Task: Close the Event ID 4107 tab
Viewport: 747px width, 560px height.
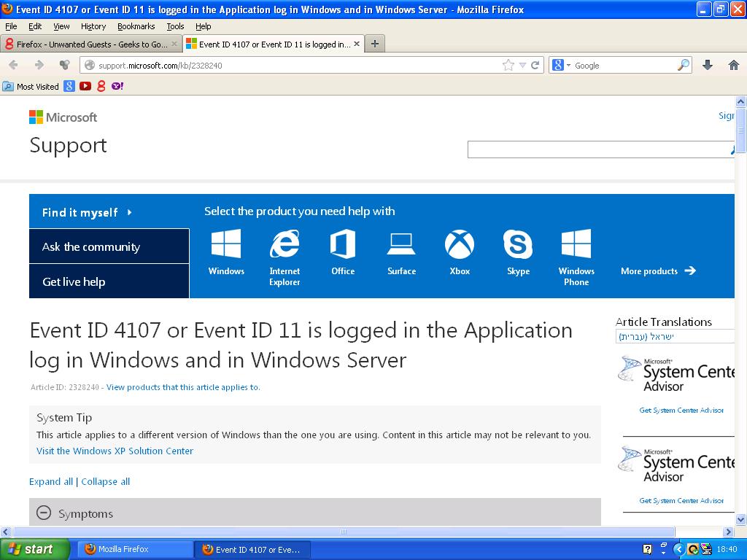Action: tap(356, 44)
